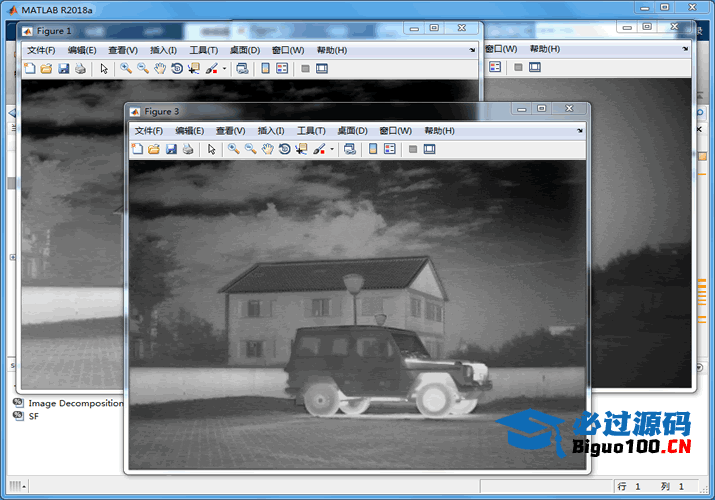Click New Figure icon in Figure 1 toolbar
This screenshot has width=715, height=500.
(30, 68)
